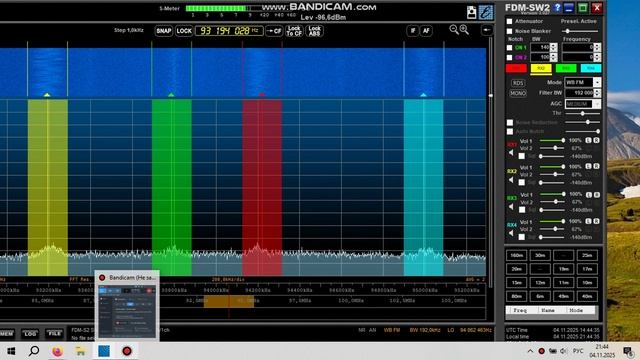This screenshot has height=360, width=640.
Task: Click the blue Elad 'e' logo icon
Action: tap(486, 12)
